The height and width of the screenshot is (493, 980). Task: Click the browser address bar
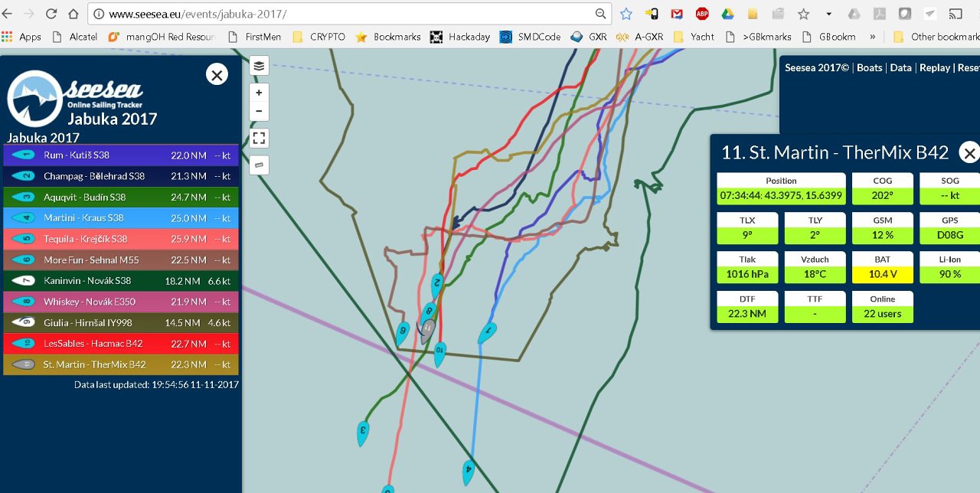pos(345,14)
